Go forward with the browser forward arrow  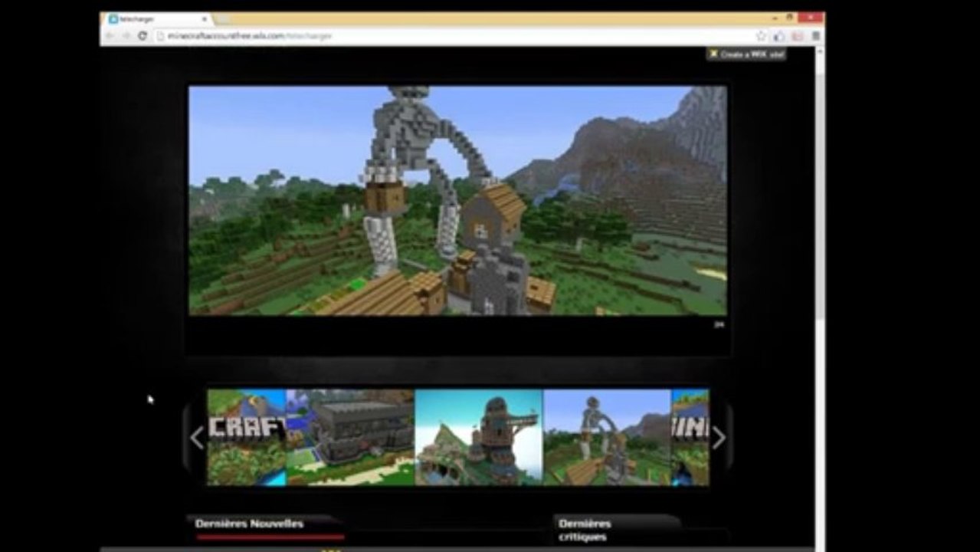coord(126,36)
